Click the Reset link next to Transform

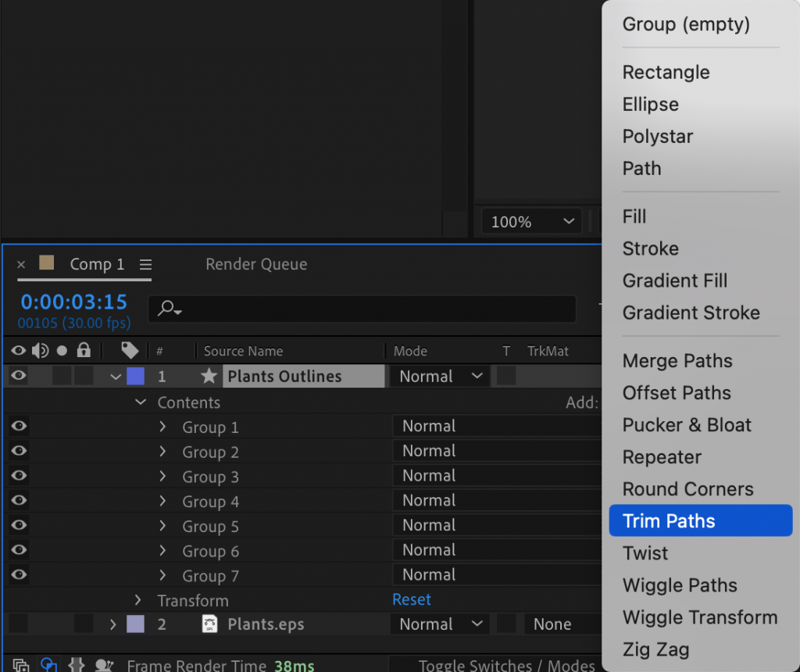(x=411, y=599)
